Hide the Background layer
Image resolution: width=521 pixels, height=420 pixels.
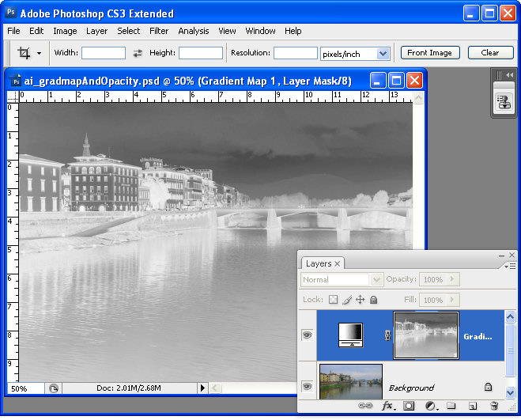(308, 387)
